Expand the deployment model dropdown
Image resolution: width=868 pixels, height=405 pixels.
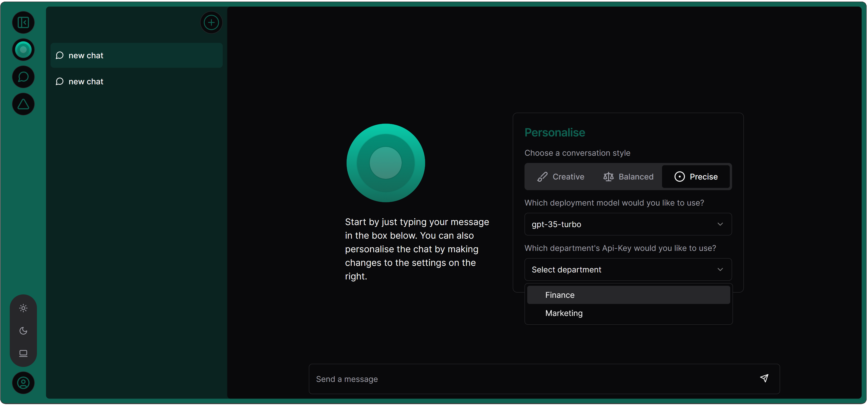click(x=628, y=224)
